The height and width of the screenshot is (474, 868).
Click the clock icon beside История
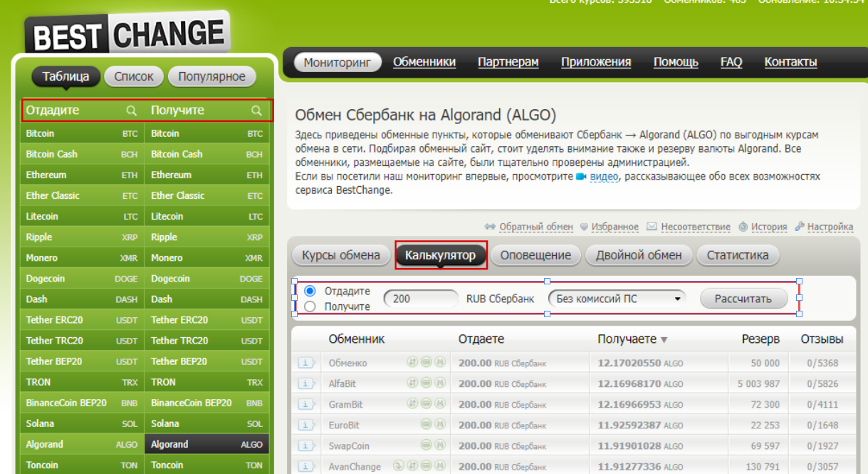743,227
